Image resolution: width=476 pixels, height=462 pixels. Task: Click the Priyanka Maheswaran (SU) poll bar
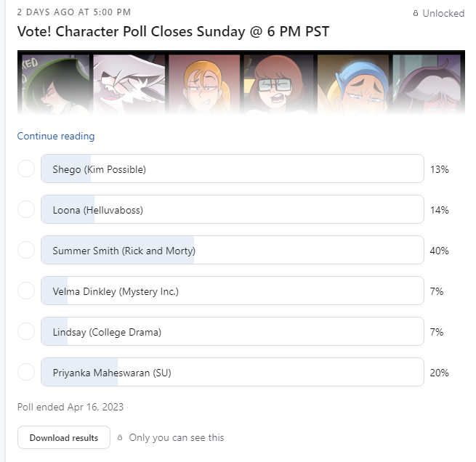click(233, 372)
